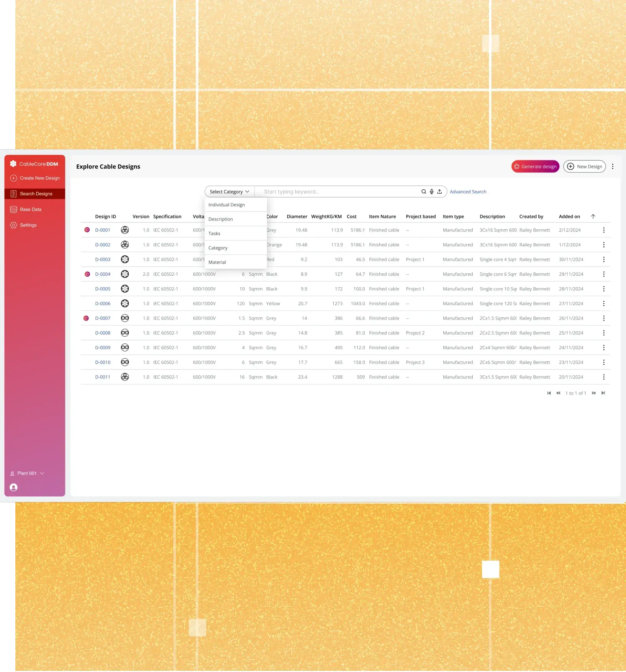Click the pink marker on row D-0004
Viewport: 626px width, 672px height.
coord(87,274)
